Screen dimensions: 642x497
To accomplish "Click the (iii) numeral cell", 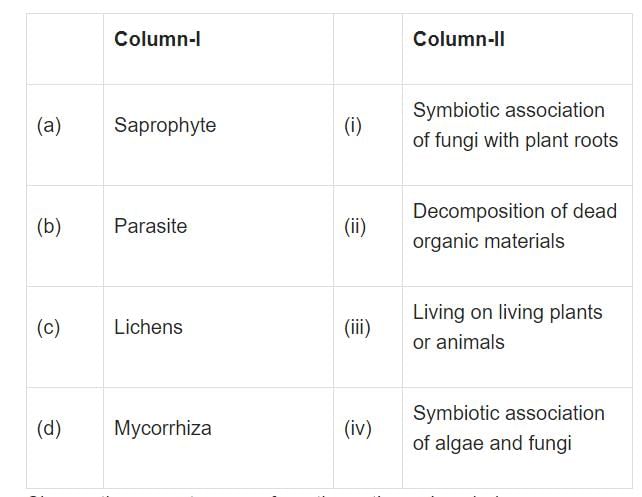I will 368,337.
